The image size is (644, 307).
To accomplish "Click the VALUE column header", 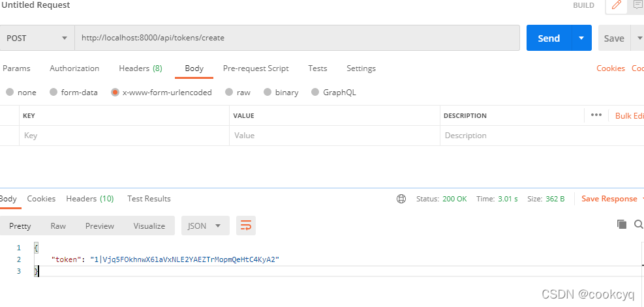I will pyautogui.click(x=243, y=116).
